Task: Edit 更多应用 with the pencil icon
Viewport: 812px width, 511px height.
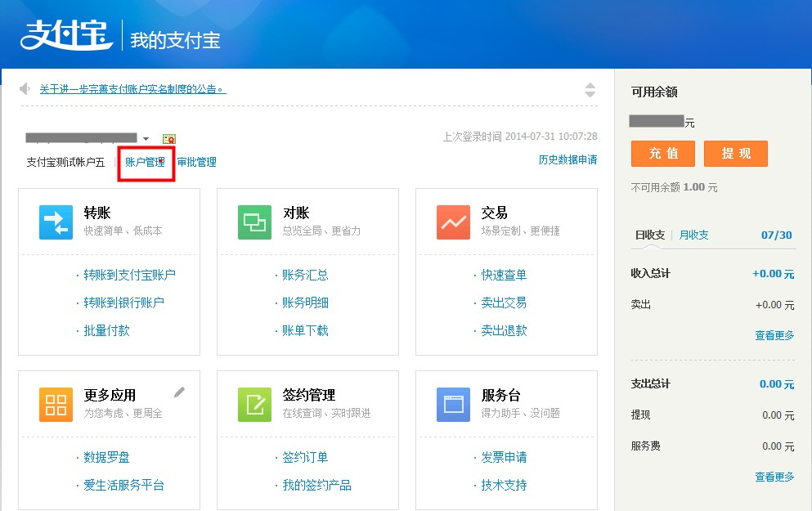Action: tap(179, 392)
